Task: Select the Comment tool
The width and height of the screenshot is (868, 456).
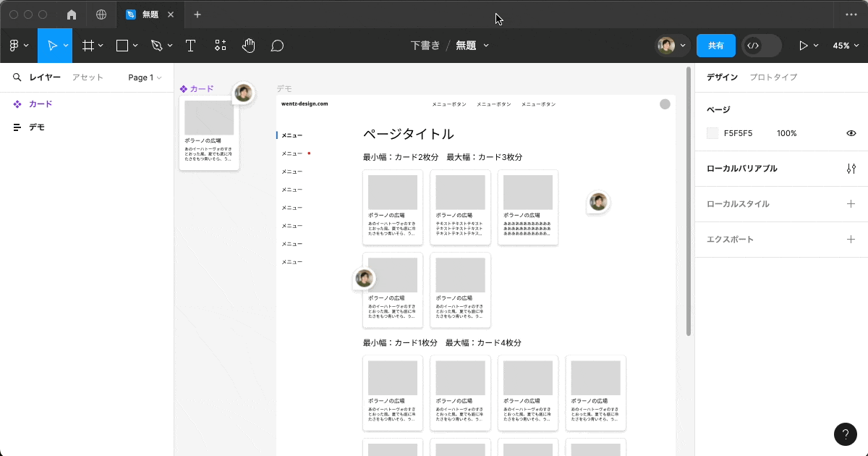Action: (x=277, y=46)
